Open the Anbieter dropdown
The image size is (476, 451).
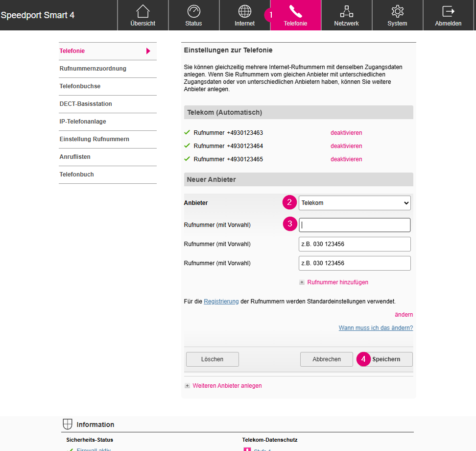[x=355, y=203]
